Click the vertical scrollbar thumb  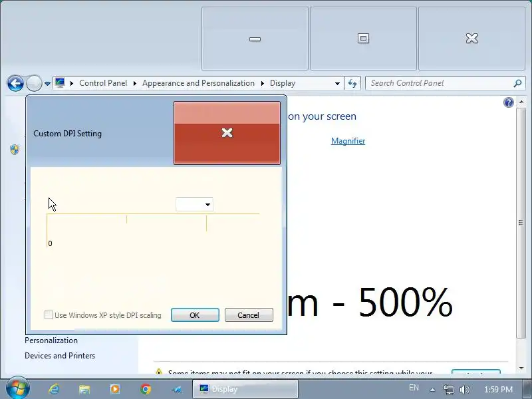click(521, 223)
